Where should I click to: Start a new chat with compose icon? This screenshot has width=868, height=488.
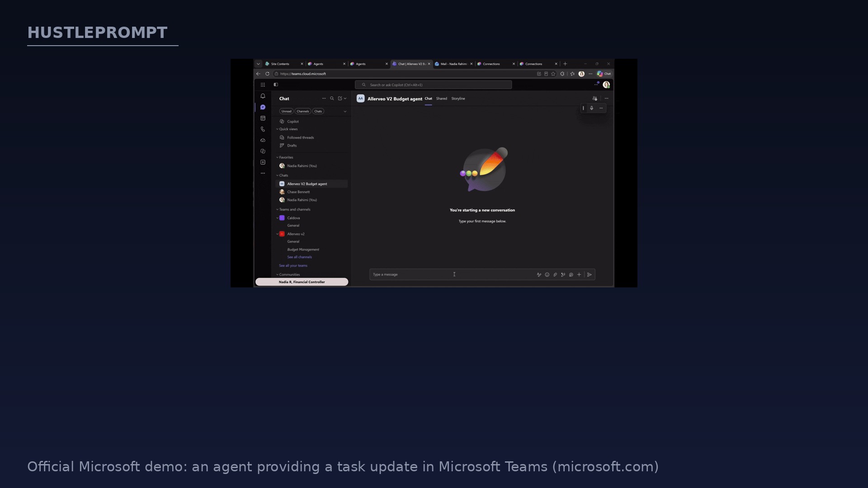[340, 99]
